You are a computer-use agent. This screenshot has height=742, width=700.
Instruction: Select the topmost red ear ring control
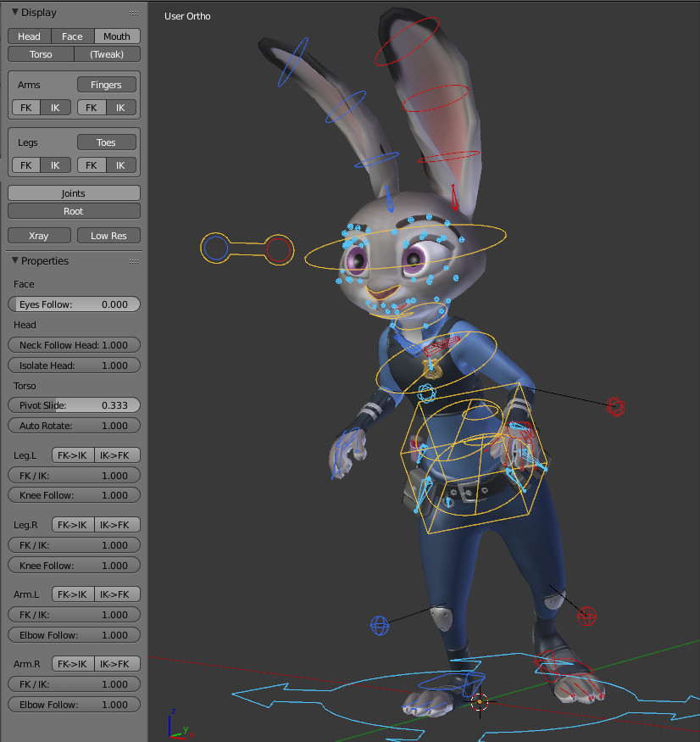407,42
